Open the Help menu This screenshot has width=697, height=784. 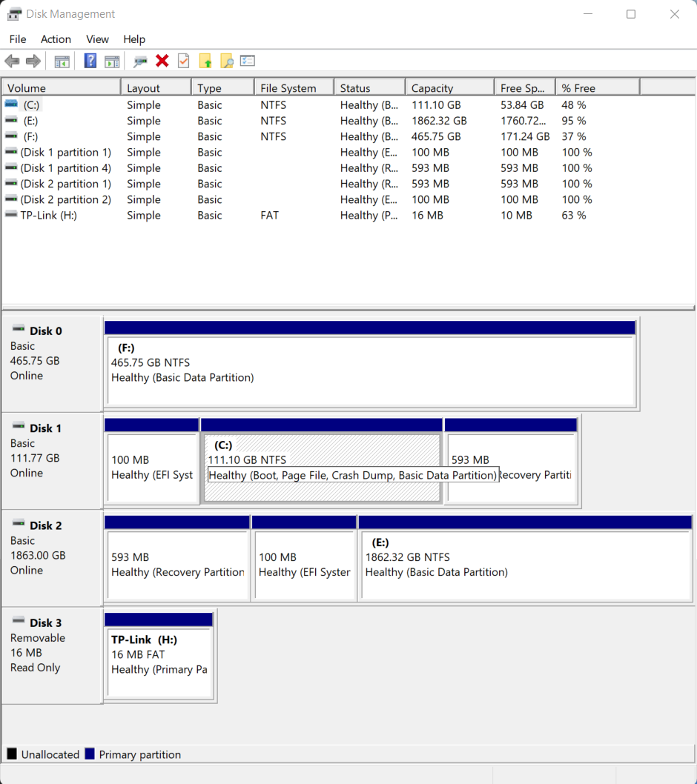click(134, 39)
